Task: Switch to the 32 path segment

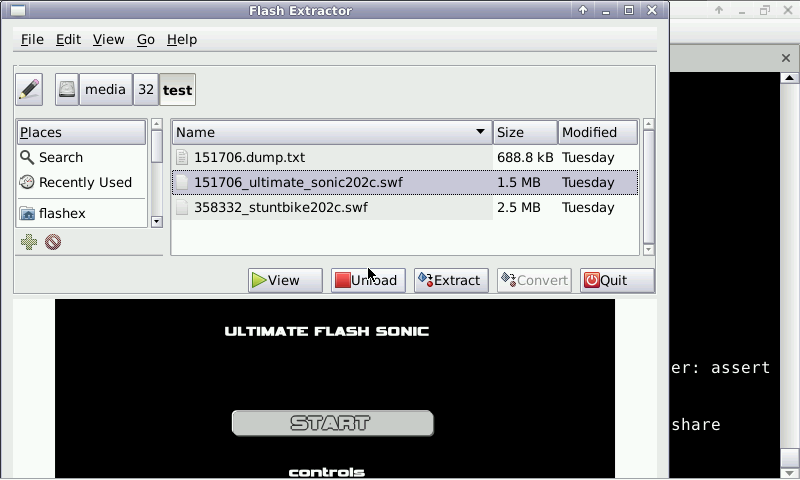Action: point(146,89)
